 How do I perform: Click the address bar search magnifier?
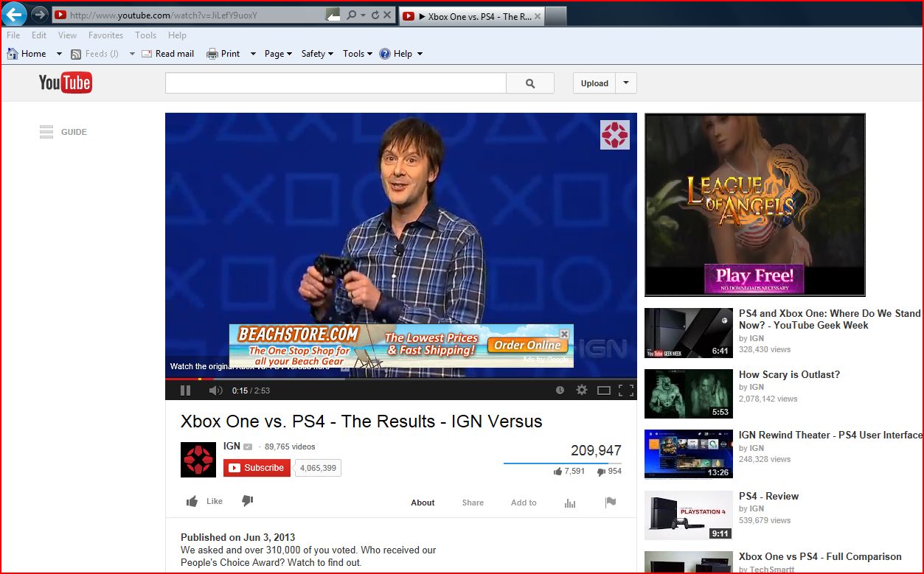pyautogui.click(x=351, y=15)
